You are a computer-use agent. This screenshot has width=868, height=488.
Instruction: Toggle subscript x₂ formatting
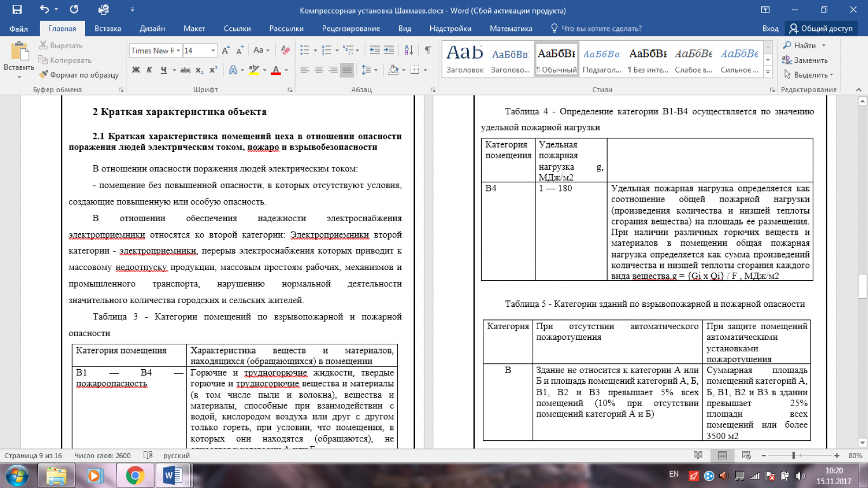[x=200, y=70]
